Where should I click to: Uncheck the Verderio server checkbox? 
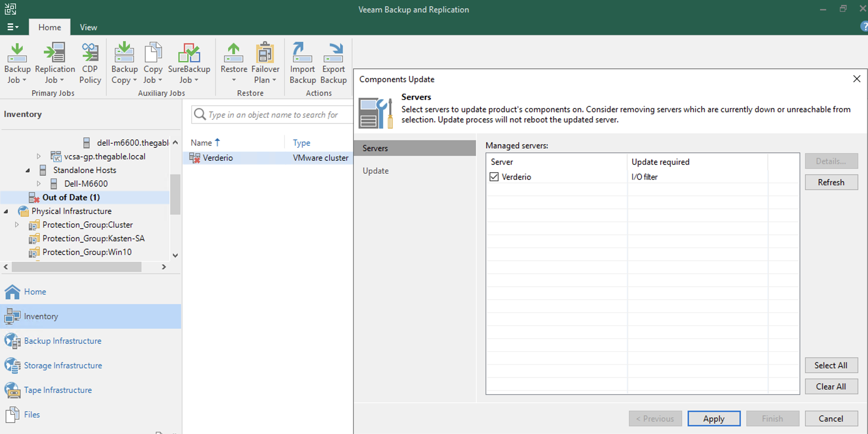click(494, 177)
